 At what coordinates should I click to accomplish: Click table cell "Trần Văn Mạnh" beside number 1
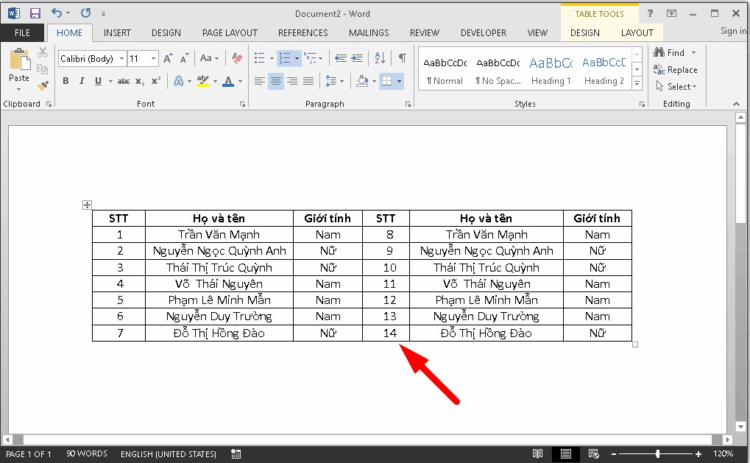219,234
